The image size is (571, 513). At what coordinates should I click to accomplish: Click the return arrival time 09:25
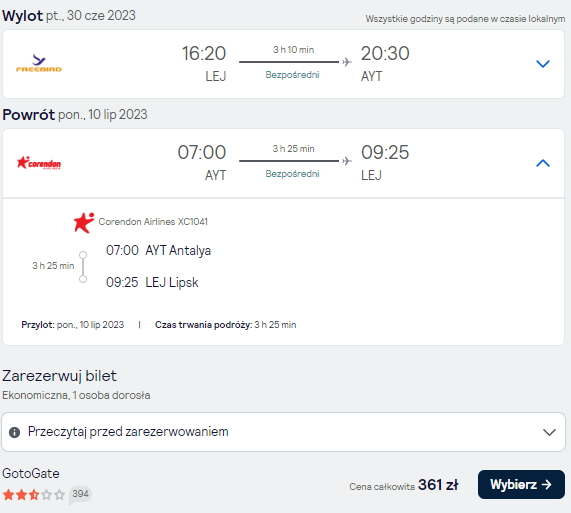[x=385, y=152]
